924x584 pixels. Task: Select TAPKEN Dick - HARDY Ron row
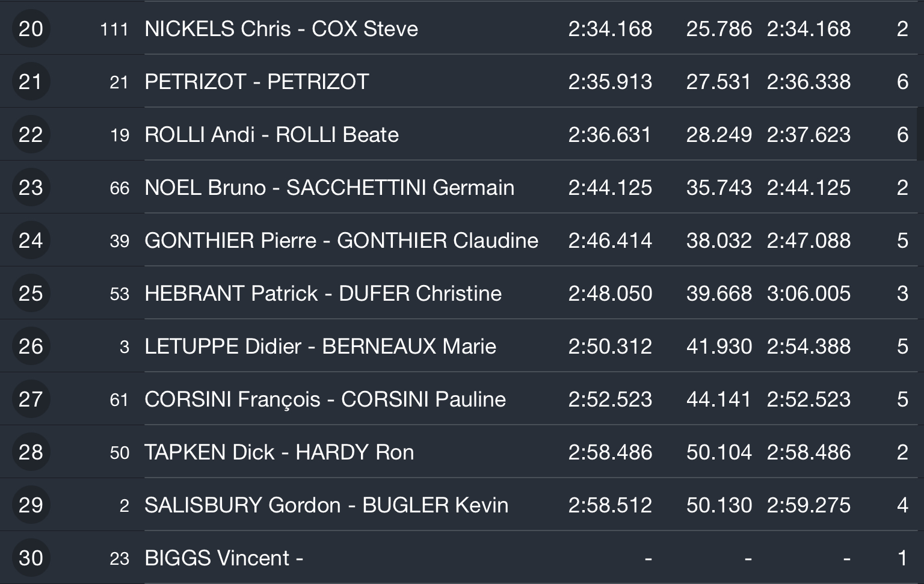[x=462, y=452]
